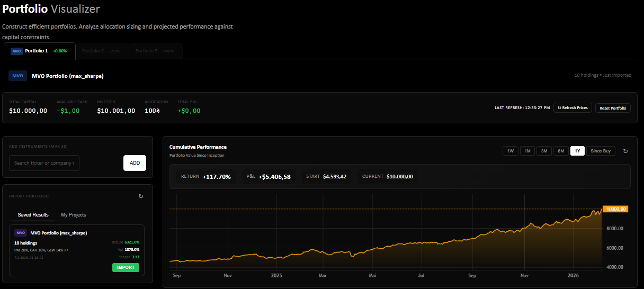Switch the chart to 6M view
This screenshot has height=289, width=644.
pos(561,151)
